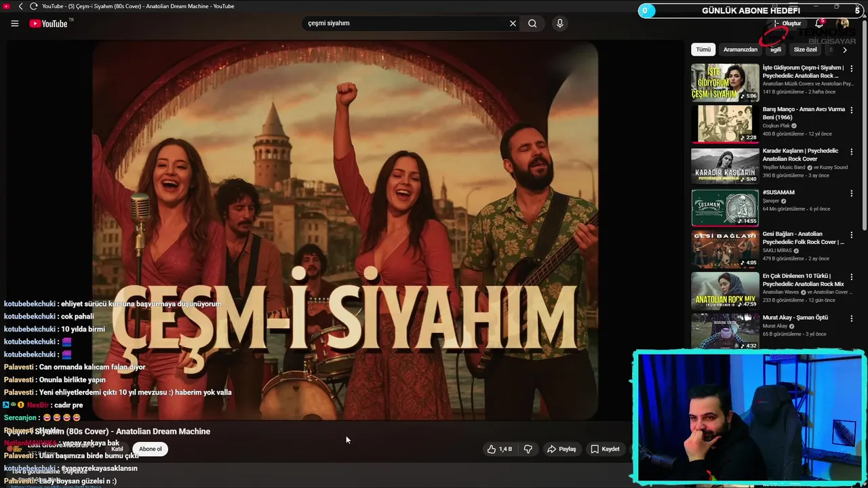Start voice search with the microphone icon
This screenshot has width=868, height=488.
pyautogui.click(x=559, y=23)
